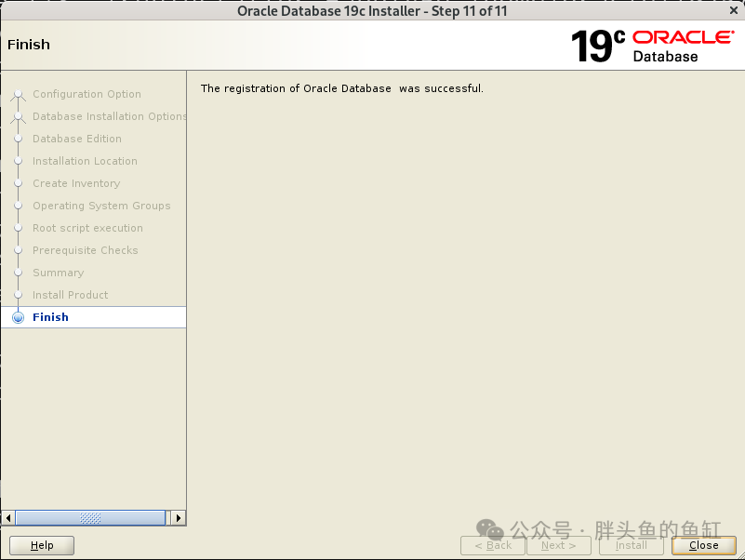Screen dimensions: 745x560
Task: Select the Summary step
Action: coord(59,273)
